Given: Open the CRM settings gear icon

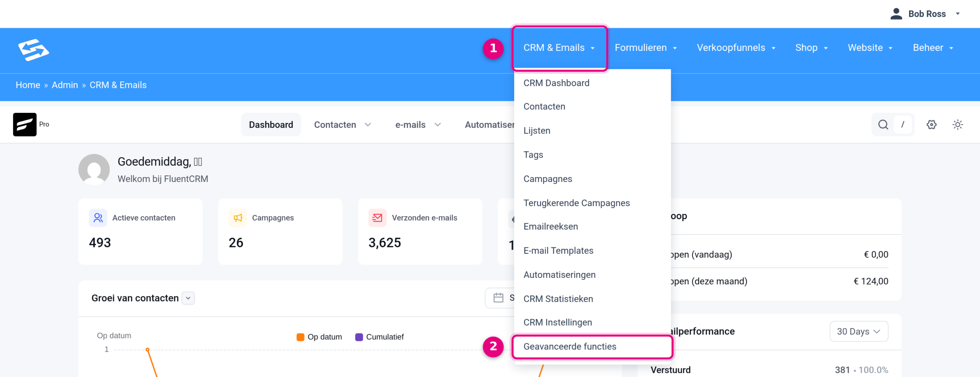Looking at the screenshot, I should click(x=931, y=125).
